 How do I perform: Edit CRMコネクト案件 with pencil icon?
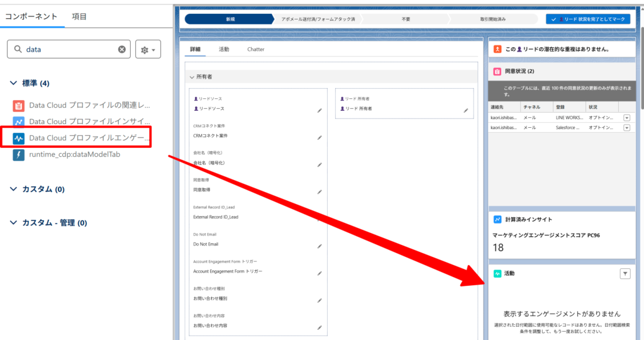point(319,138)
